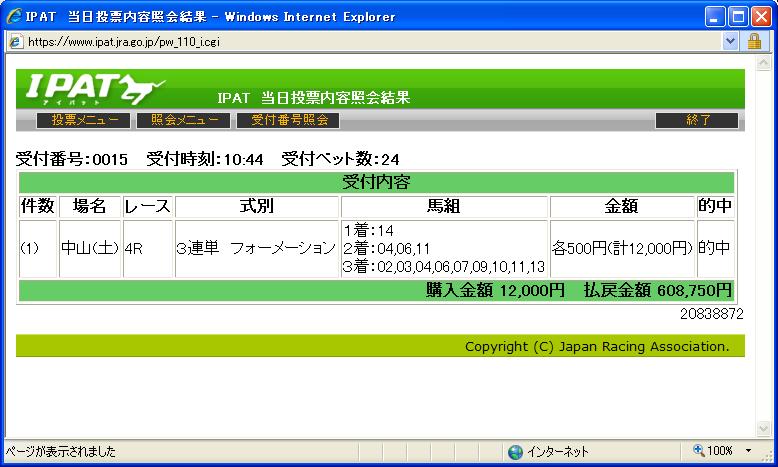Image resolution: width=778 pixels, height=467 pixels.
Task: Click the 馬組 column header
Action: [444, 206]
